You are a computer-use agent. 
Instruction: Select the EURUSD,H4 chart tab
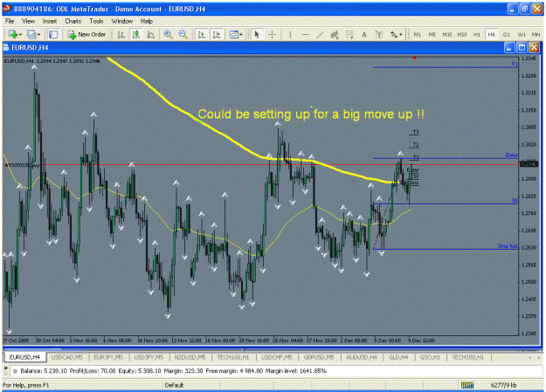pos(24,357)
